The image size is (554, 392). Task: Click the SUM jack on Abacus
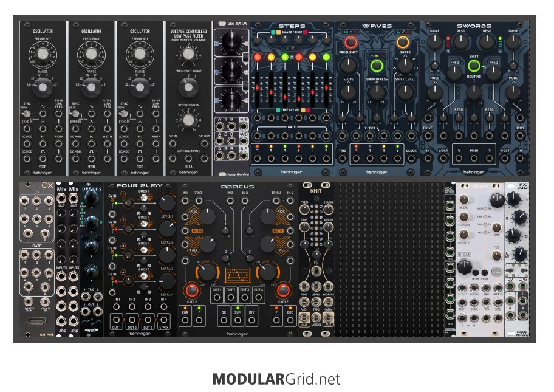point(238,321)
